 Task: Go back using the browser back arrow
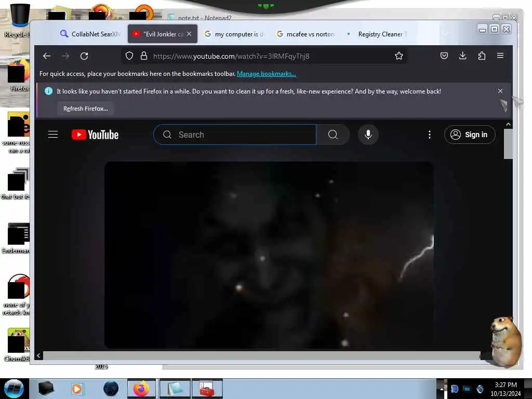[47, 56]
